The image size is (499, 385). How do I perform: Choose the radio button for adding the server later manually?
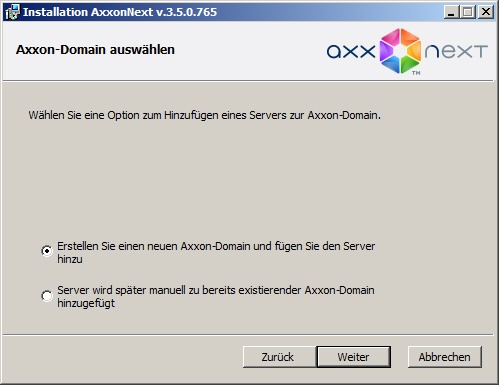point(47,296)
